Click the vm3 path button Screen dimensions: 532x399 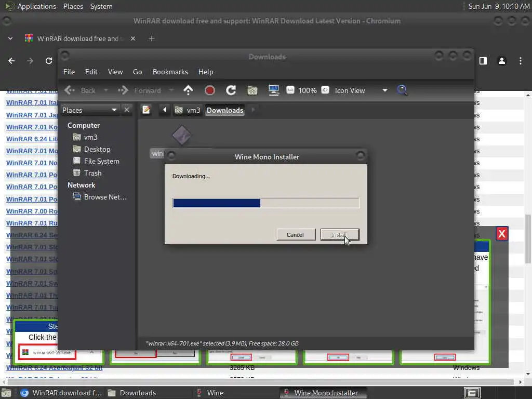188,110
